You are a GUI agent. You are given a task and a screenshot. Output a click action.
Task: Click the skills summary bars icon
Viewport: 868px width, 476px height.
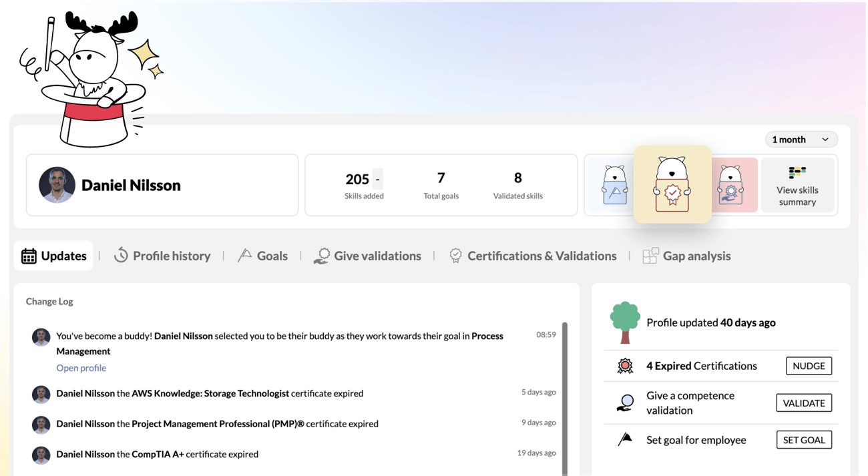point(797,173)
